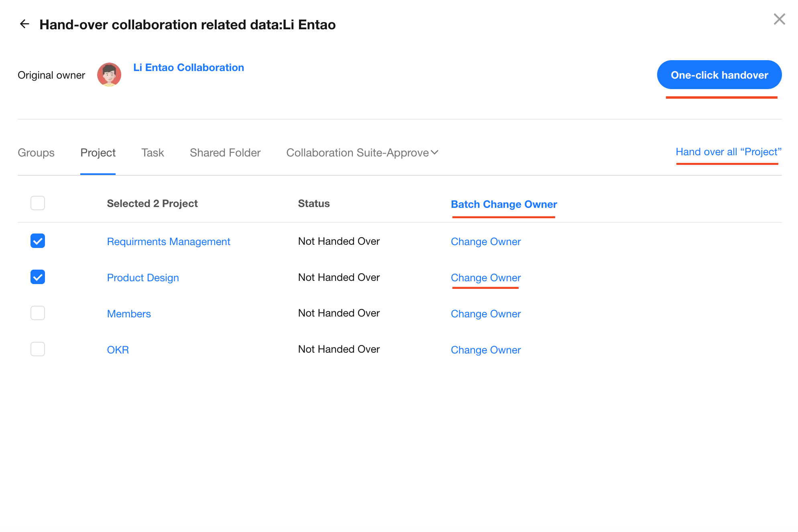Click Batch Change Owner link
This screenshot has width=798, height=532.
click(504, 204)
